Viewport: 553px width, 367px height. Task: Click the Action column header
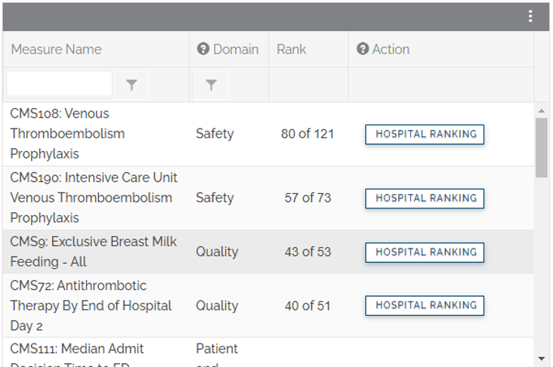[390, 49]
